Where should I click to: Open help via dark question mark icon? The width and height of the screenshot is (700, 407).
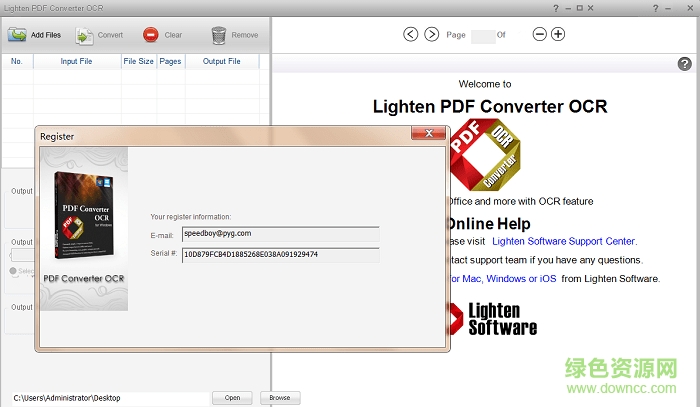coord(684,64)
